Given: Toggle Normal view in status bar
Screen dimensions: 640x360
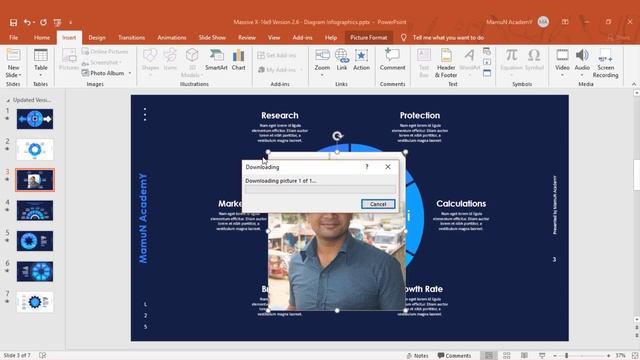Looking at the screenshot, I should tap(489, 356).
